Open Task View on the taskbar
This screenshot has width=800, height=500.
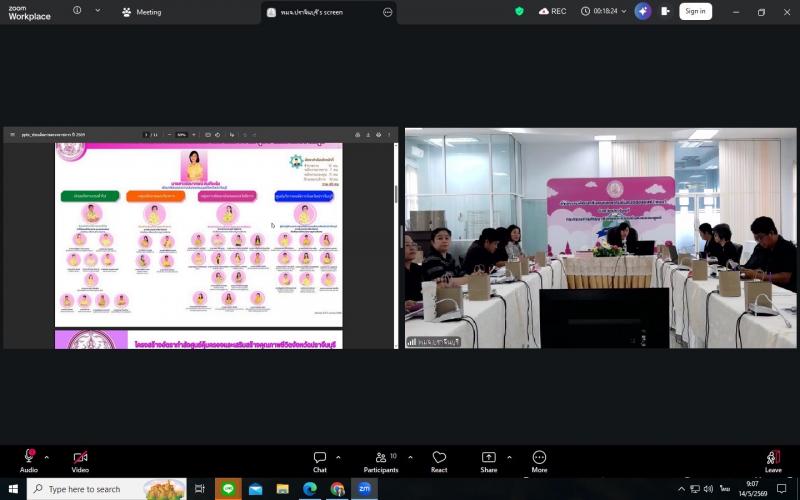[x=200, y=489]
